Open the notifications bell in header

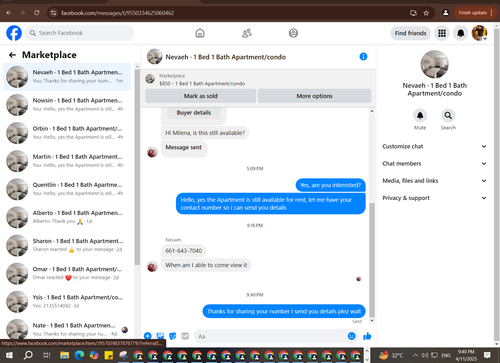tap(461, 33)
